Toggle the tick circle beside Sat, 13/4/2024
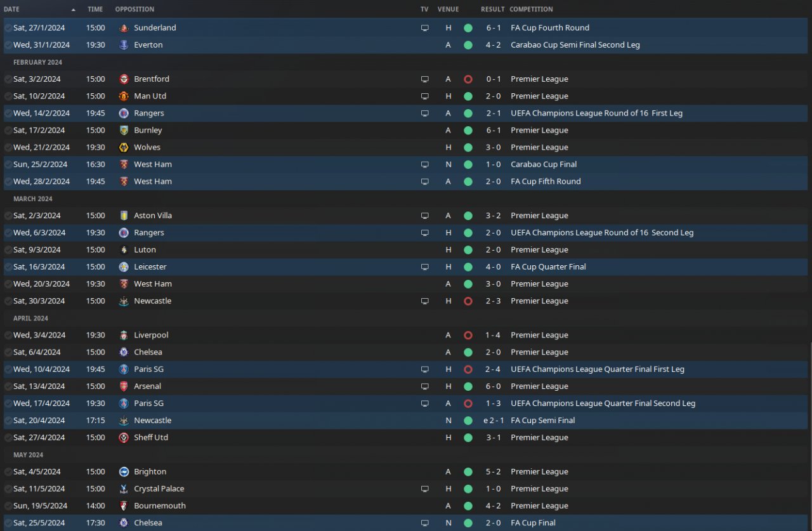 [x=8, y=386]
